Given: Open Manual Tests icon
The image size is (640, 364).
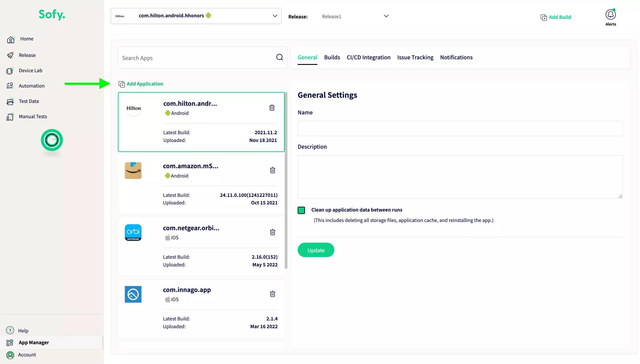Looking at the screenshot, I should (10, 117).
